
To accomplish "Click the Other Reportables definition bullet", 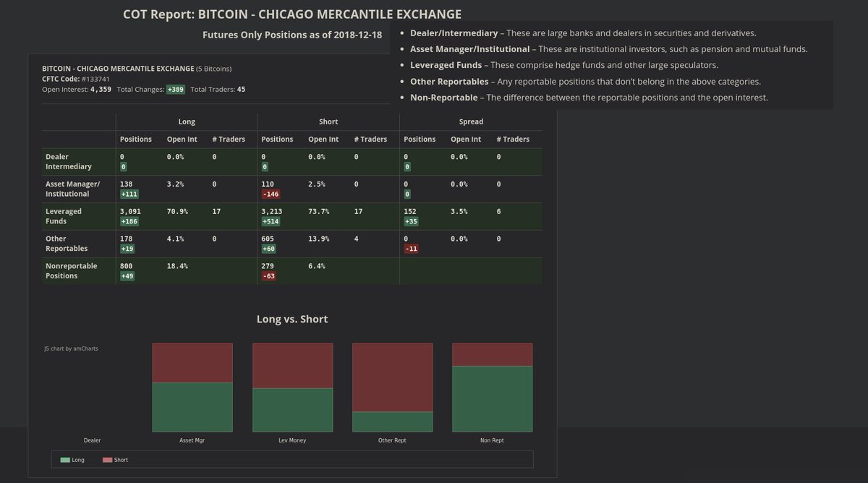I will click(585, 82).
